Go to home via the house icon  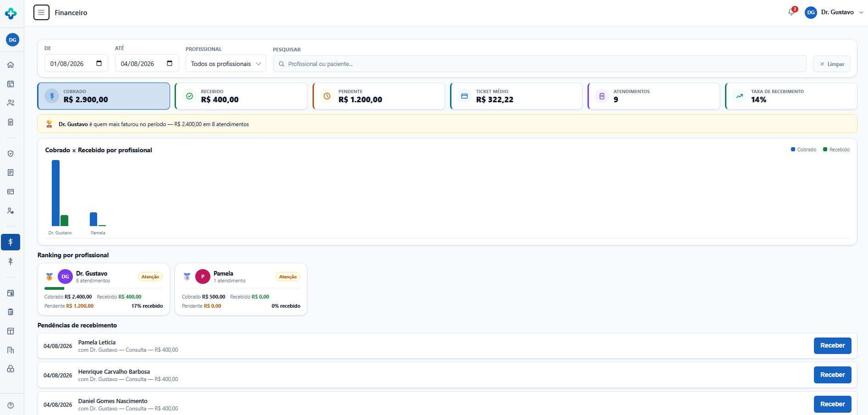coord(11,65)
